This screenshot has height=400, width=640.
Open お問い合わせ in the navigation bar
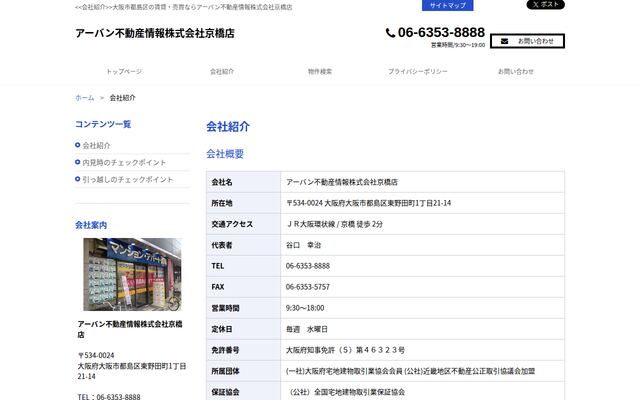516,71
